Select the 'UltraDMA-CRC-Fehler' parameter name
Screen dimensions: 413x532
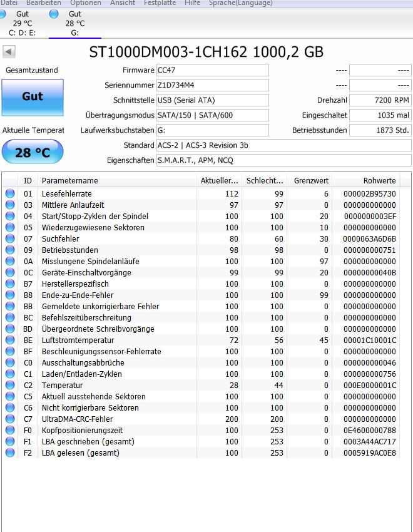(78, 419)
